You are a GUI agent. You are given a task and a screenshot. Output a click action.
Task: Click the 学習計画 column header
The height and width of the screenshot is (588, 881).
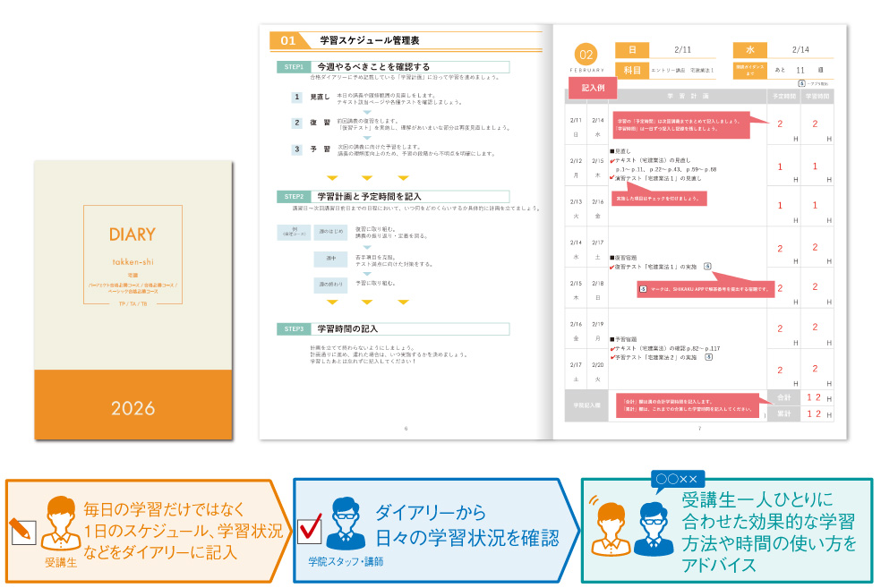(x=688, y=96)
